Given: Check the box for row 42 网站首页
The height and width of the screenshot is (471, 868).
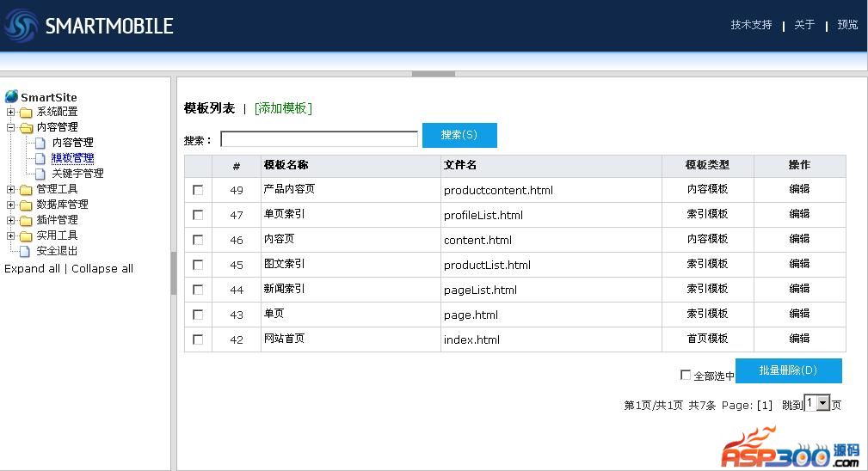Looking at the screenshot, I should (198, 339).
